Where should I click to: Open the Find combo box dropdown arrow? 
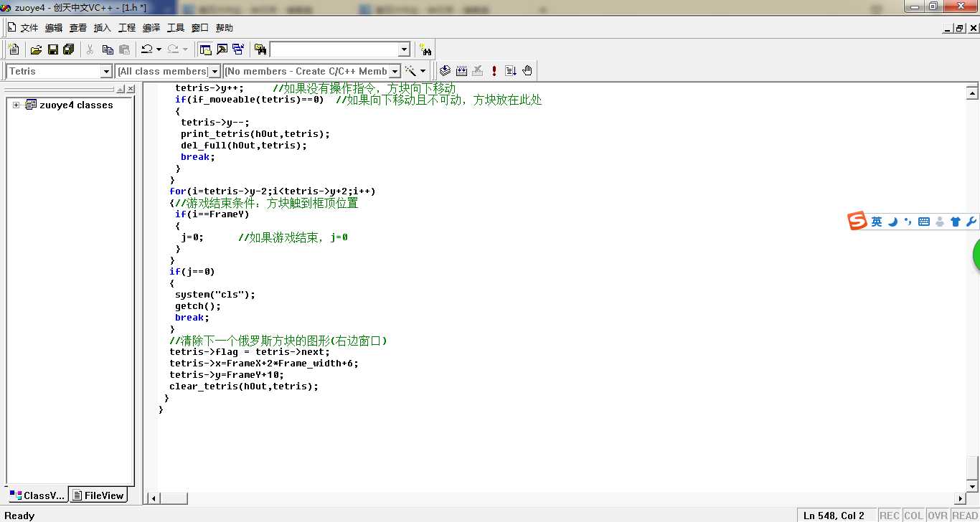(404, 49)
